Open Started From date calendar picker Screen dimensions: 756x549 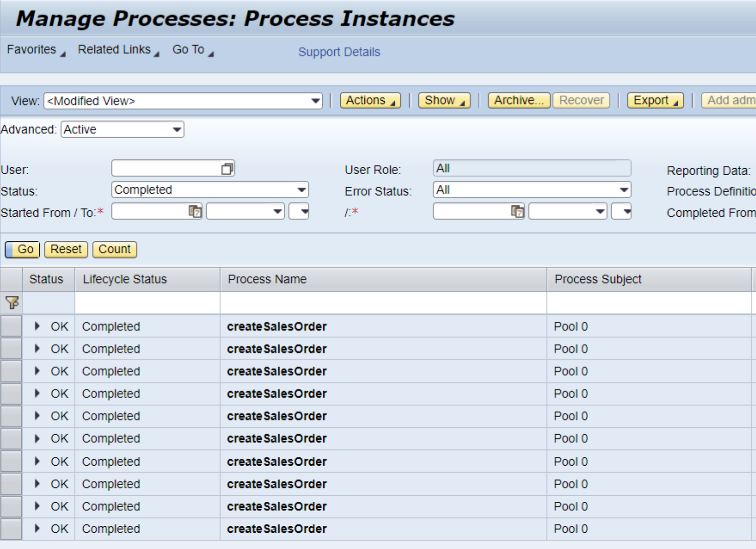[195, 212]
